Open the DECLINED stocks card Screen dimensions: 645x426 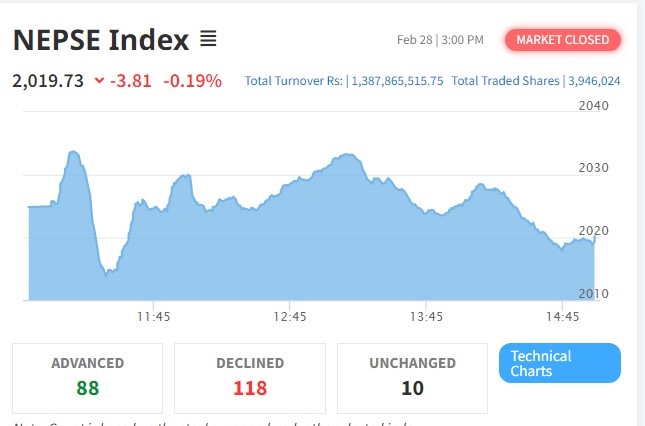(250, 377)
